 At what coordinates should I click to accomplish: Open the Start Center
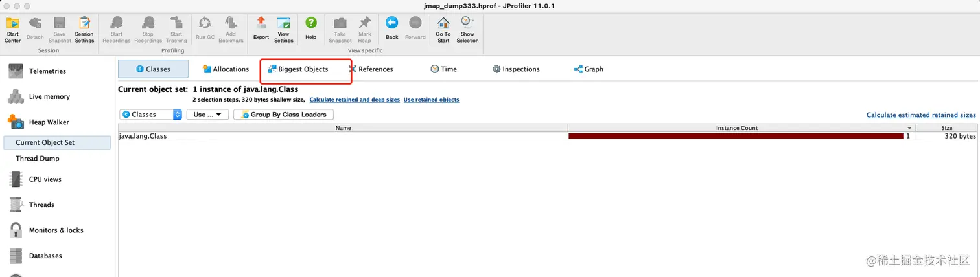[12, 30]
